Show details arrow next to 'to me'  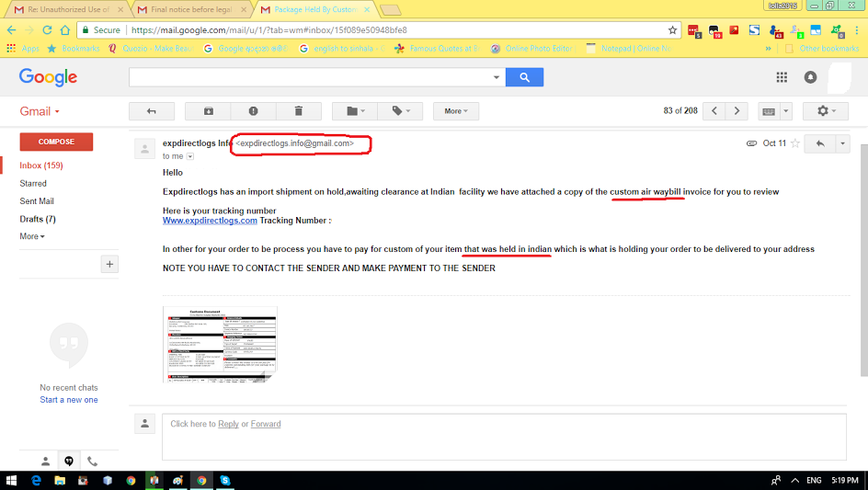[x=189, y=156]
